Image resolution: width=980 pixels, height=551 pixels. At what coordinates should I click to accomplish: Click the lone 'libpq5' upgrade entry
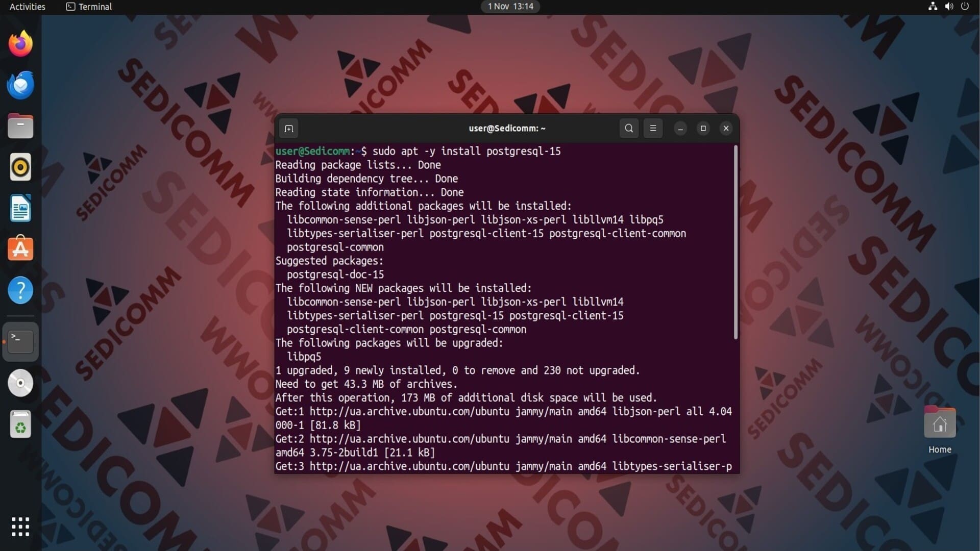[304, 357]
